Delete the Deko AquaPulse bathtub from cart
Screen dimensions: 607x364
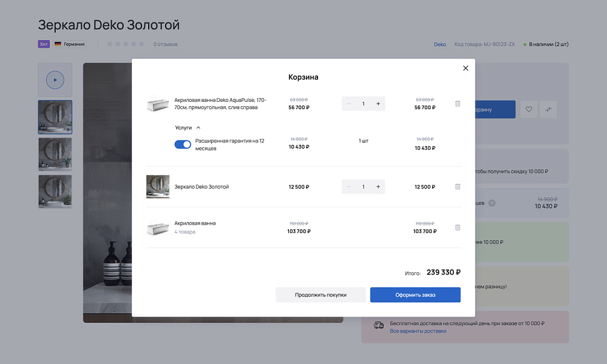(458, 103)
